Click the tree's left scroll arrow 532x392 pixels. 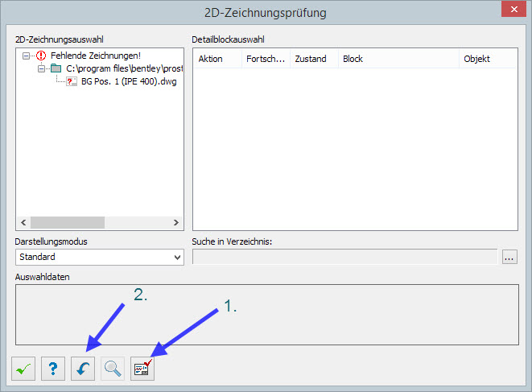[x=23, y=223]
